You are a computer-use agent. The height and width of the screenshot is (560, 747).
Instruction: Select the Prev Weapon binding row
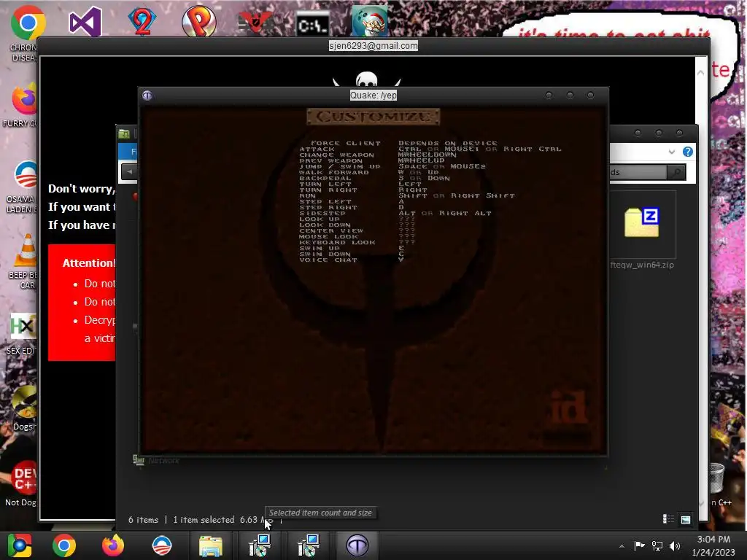(372, 160)
